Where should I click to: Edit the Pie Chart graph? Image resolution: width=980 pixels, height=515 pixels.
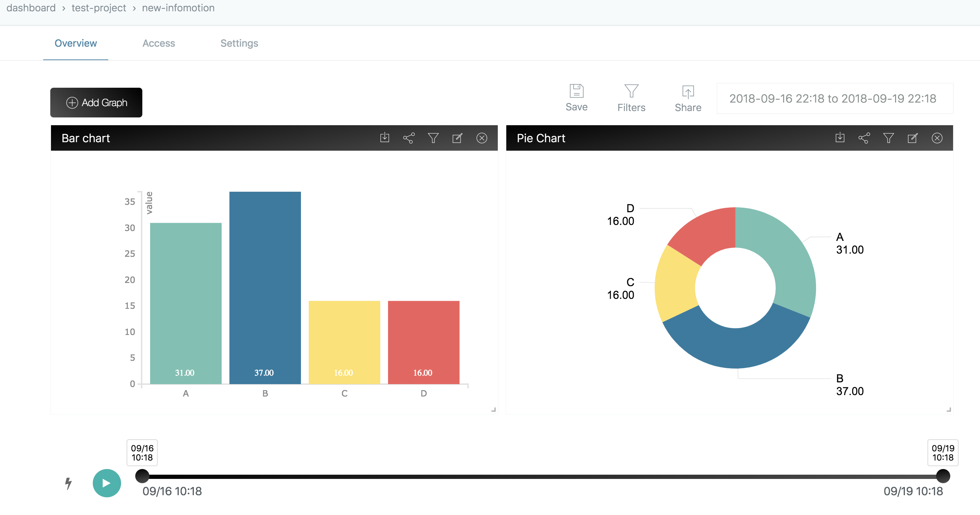[913, 138]
